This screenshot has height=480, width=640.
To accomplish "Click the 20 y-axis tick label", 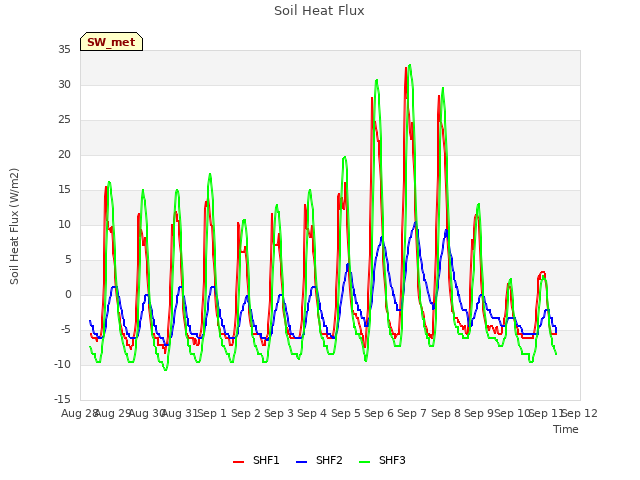I will point(64,155).
